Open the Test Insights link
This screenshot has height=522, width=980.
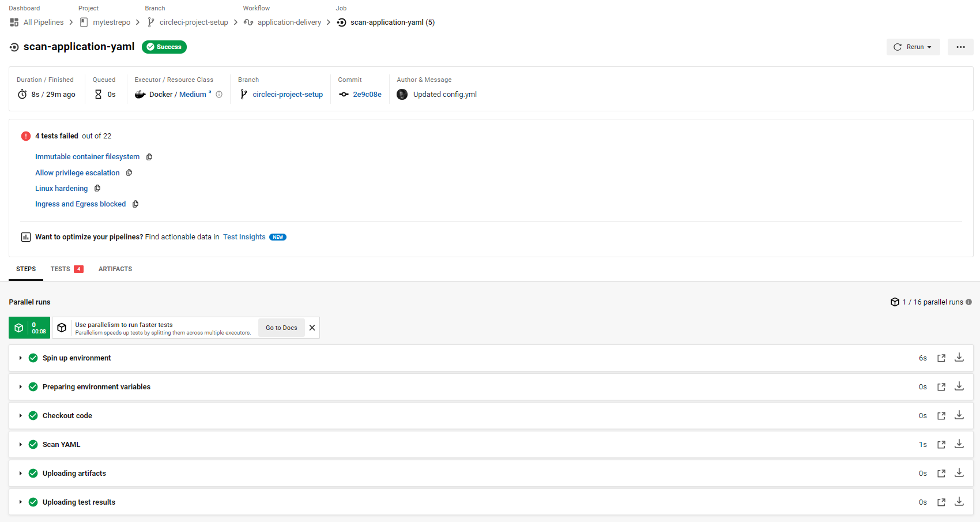point(244,237)
